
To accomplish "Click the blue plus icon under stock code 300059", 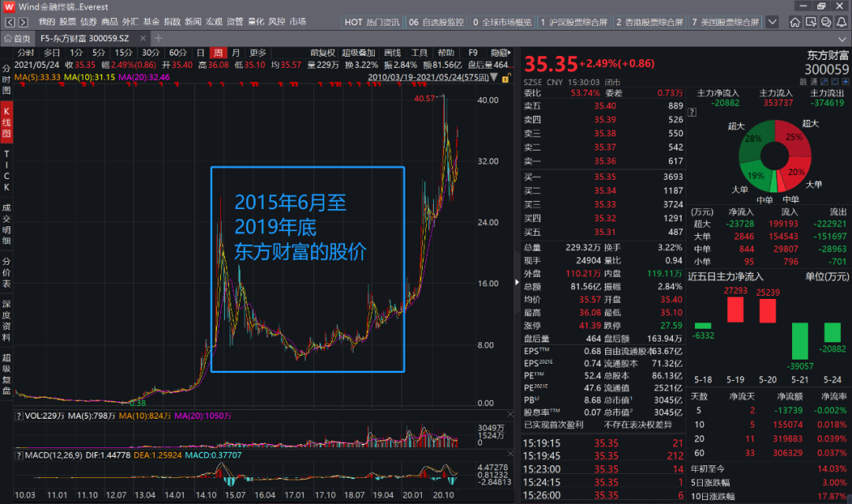I will pyautogui.click(x=845, y=81).
